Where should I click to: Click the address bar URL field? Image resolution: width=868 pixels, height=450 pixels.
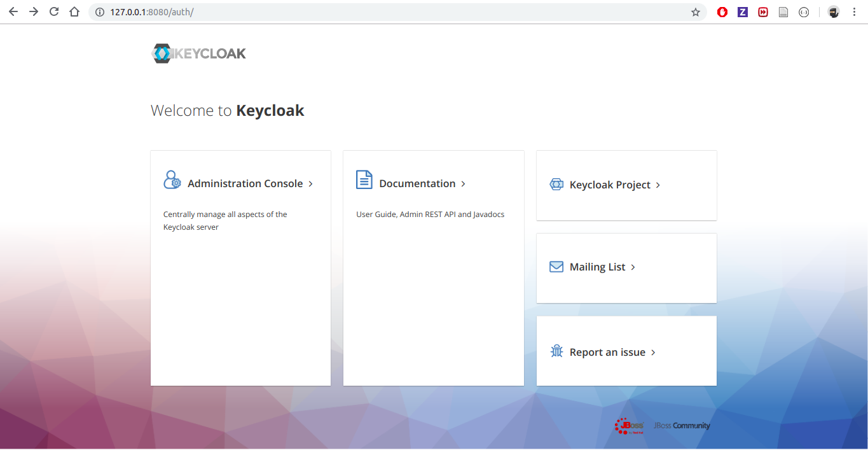pos(397,12)
